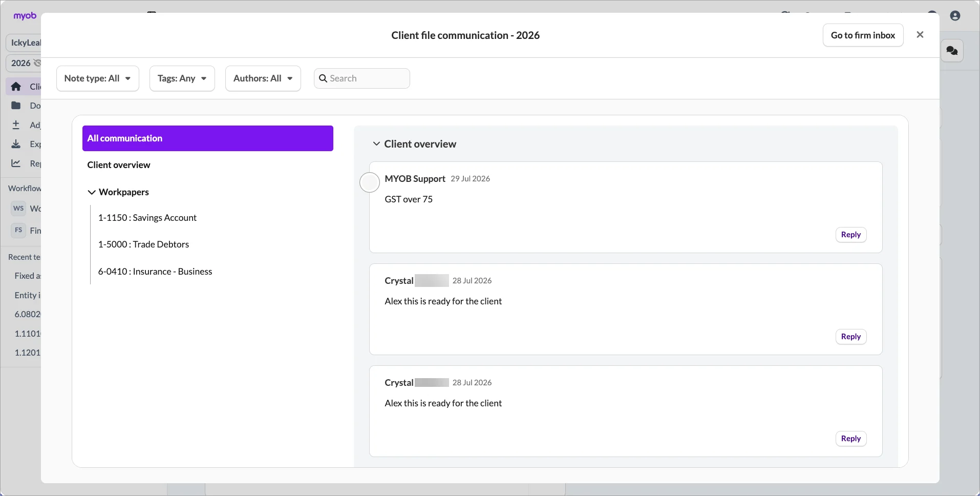Click the home icon in sidebar
980x496 pixels.
tap(16, 87)
